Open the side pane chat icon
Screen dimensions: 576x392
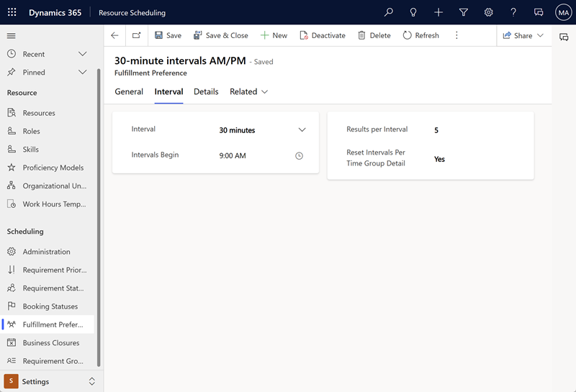564,37
